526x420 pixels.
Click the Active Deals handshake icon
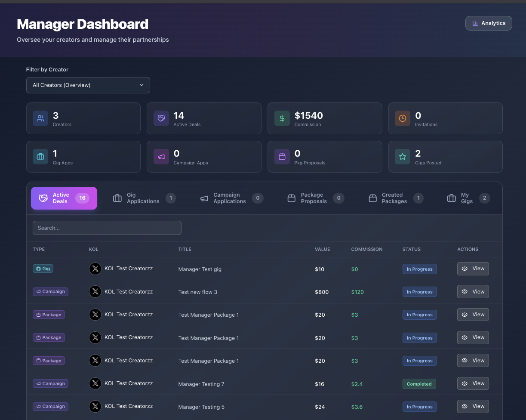pos(161,118)
